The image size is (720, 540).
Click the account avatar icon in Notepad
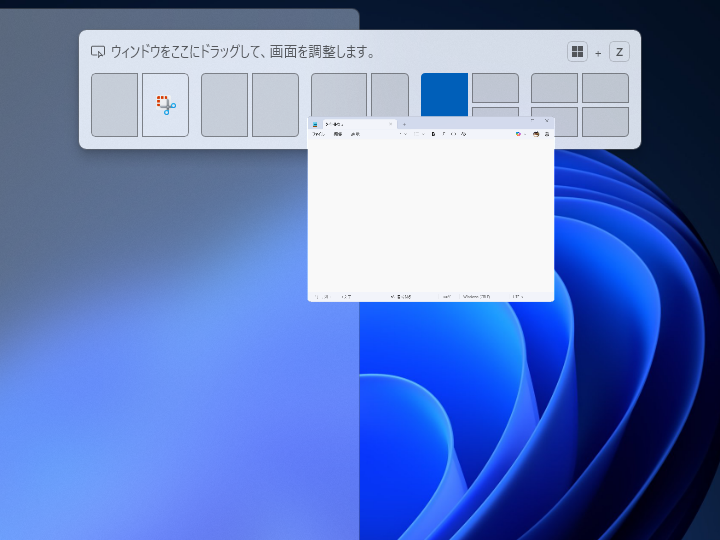click(x=536, y=134)
